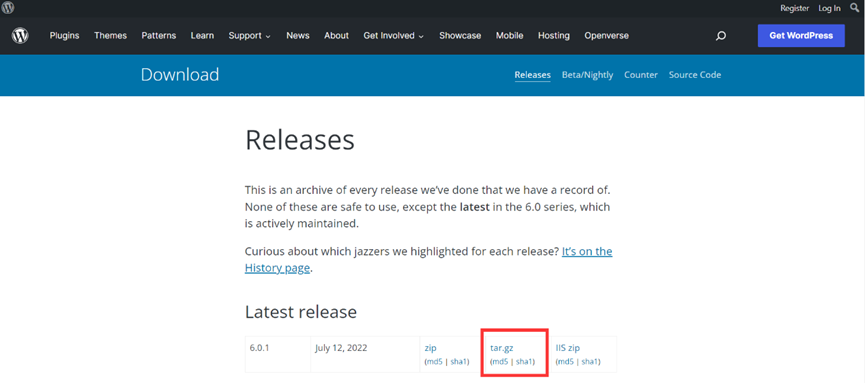Open sha1 checksum for zip
Screen dimensions: 865x383
coord(459,362)
